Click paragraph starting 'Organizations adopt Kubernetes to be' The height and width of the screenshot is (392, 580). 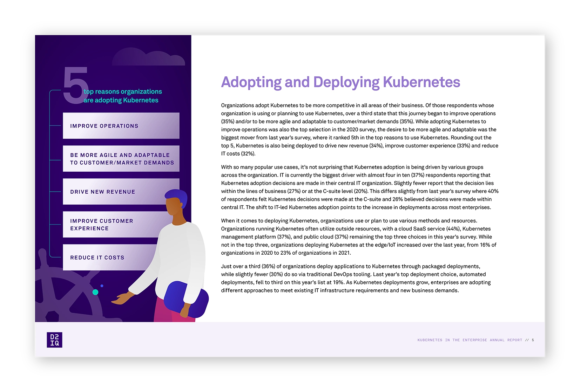click(x=360, y=130)
